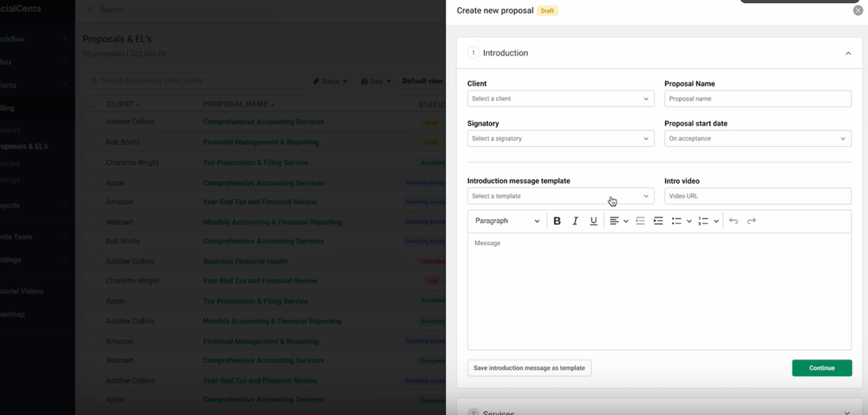Screen dimensions: 868x415
Task: Redo last edit in message editor
Action: coord(751,221)
